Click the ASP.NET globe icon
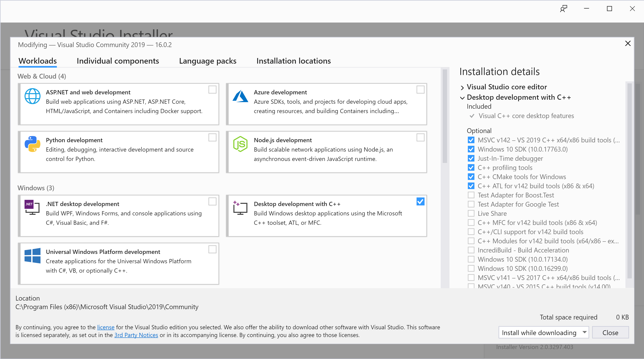The image size is (644, 359). 33,96
